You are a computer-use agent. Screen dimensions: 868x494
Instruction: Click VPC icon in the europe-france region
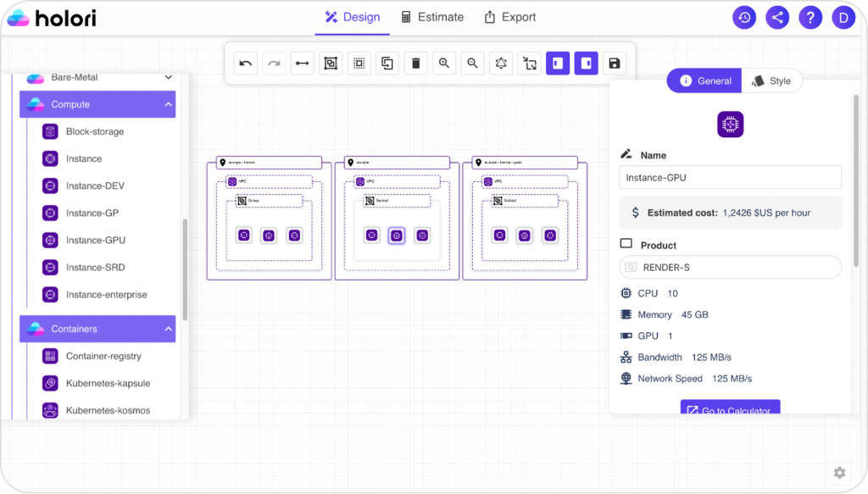pos(232,181)
